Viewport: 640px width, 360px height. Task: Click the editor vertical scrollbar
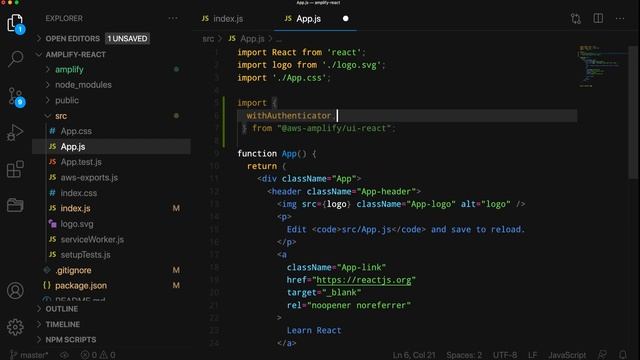[633, 112]
